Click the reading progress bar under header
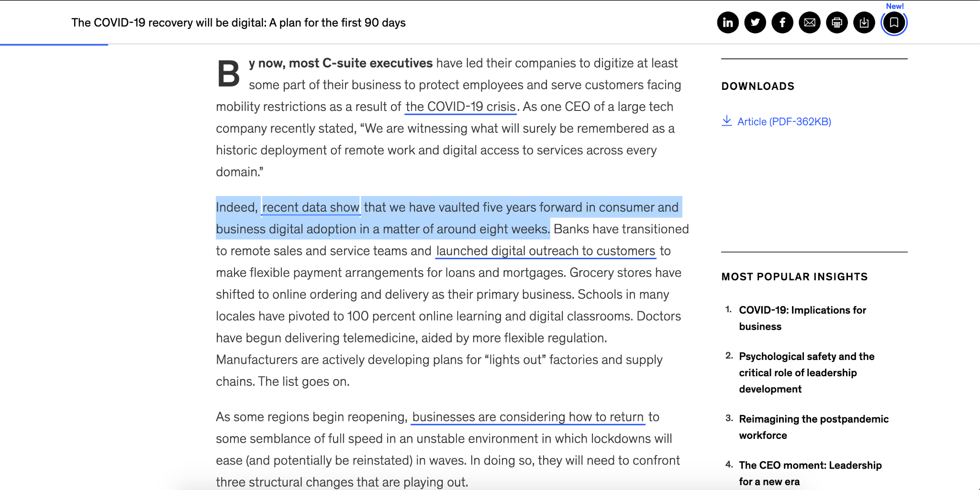This screenshot has width=980, height=490. click(54, 44)
